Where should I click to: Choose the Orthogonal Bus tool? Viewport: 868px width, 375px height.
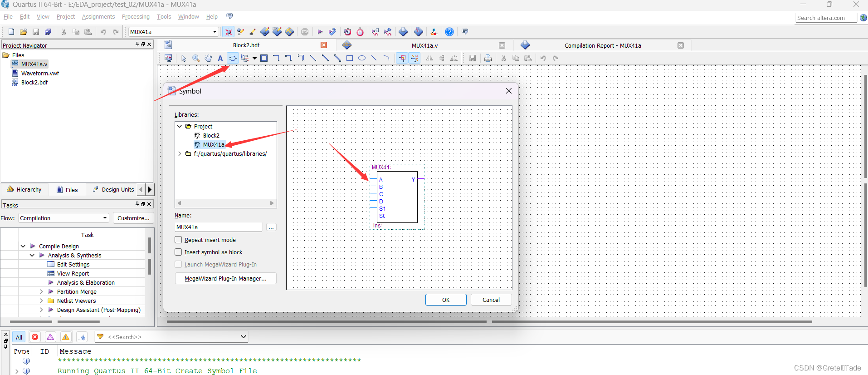288,58
